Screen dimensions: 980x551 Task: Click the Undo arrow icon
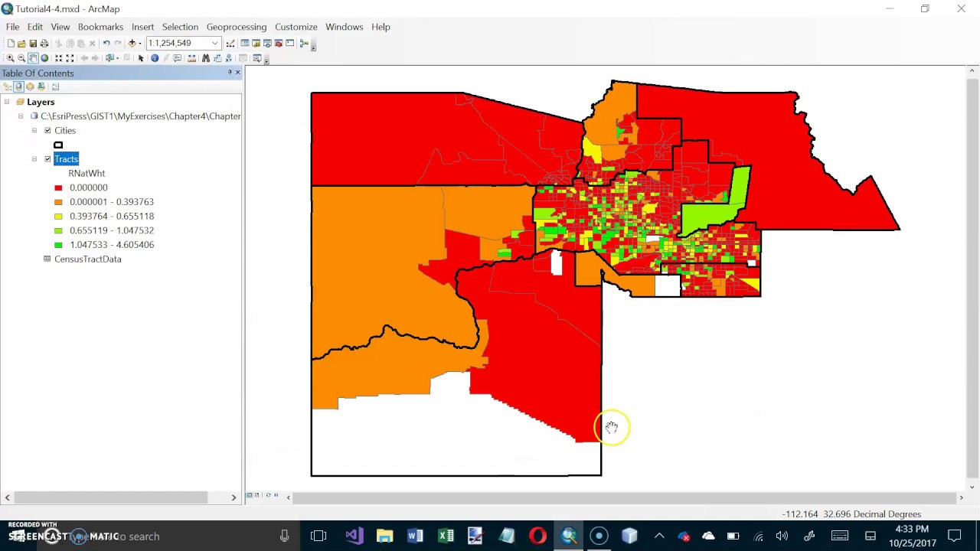click(106, 44)
